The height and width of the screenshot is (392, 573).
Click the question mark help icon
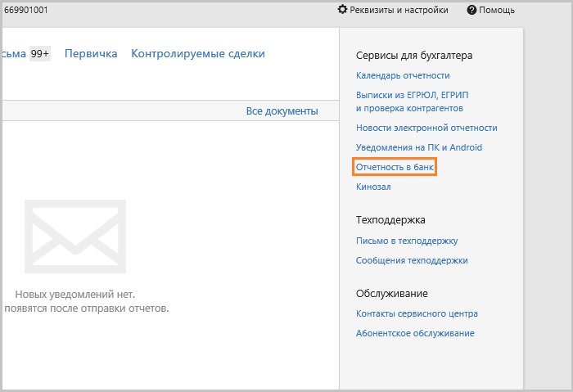(x=471, y=10)
